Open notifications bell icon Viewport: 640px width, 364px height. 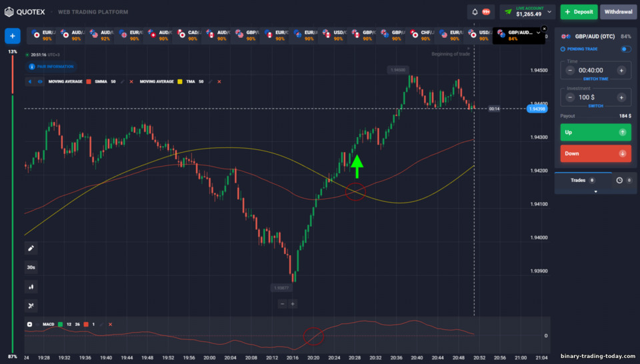[x=475, y=12]
